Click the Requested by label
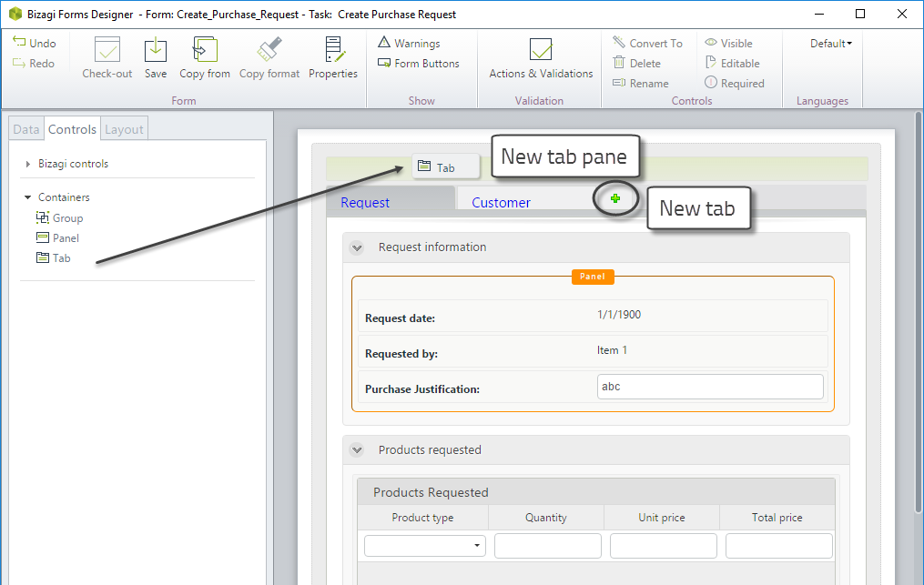Image resolution: width=924 pixels, height=585 pixels. (401, 354)
